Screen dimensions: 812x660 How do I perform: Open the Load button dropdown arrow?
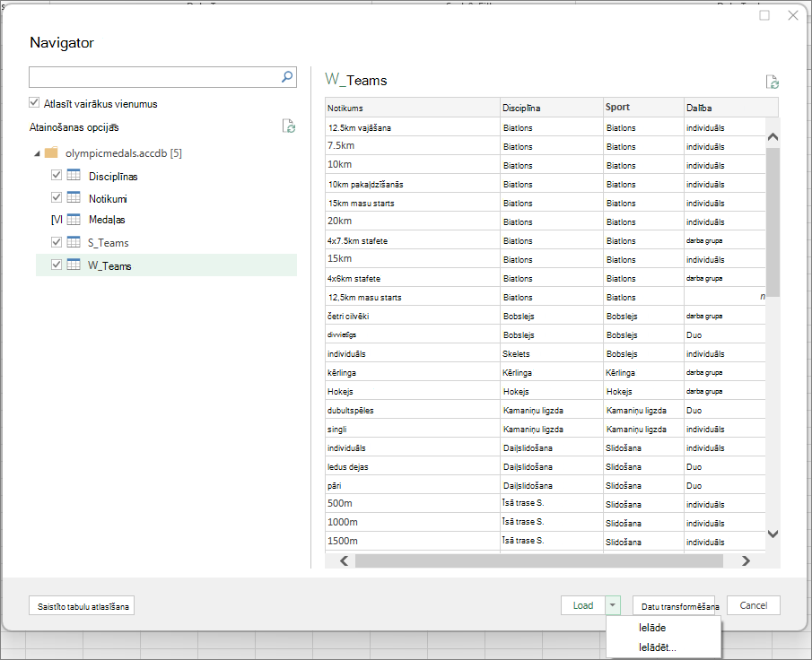click(x=613, y=605)
